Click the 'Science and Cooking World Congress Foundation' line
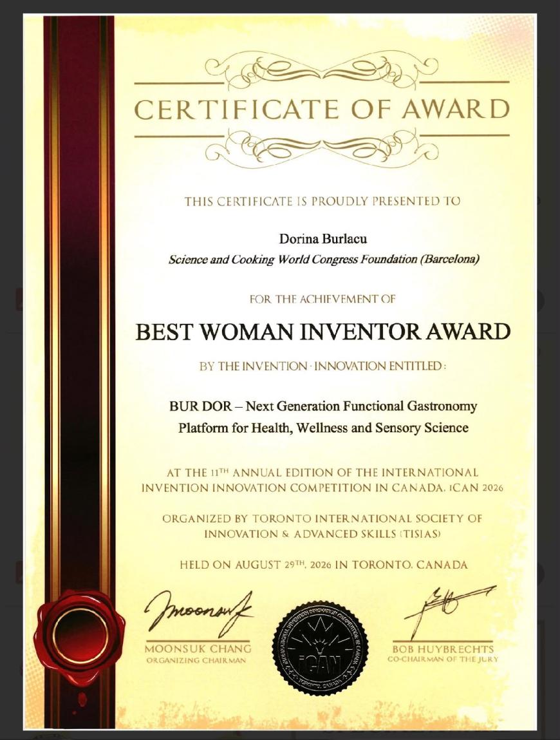The width and height of the screenshot is (560, 740). [324, 260]
